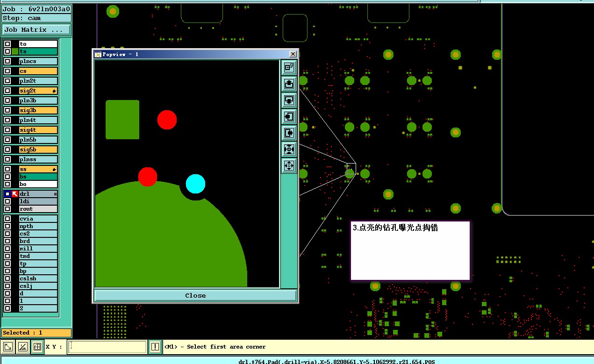Click the popview window mode icon
This screenshot has width=594, height=364.
pos(289,68)
